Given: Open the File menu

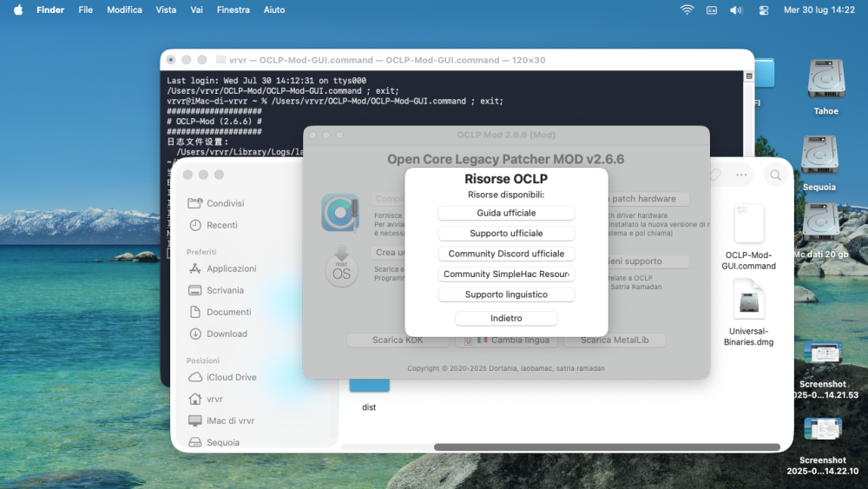Looking at the screenshot, I should tap(85, 10).
